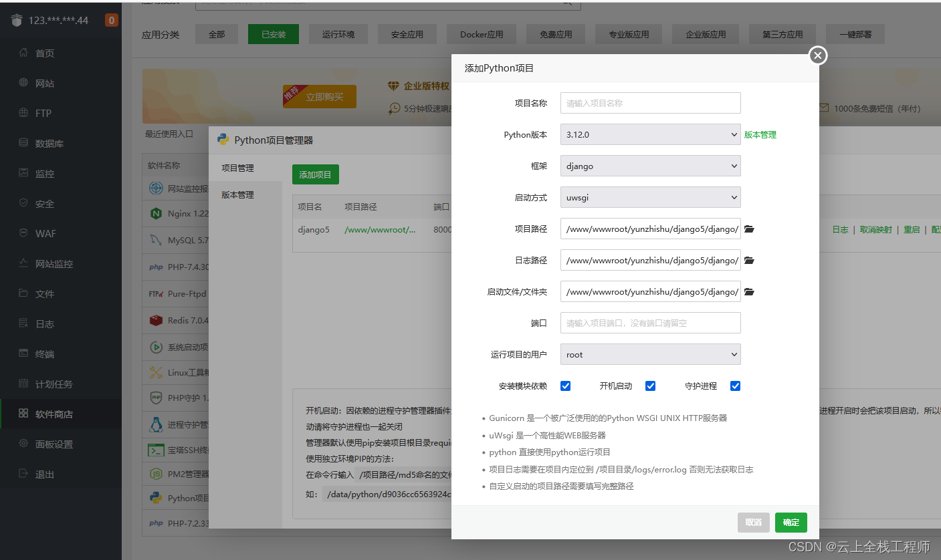941x560 pixels.
Task: Click 重启 link in django5 row
Action: click(912, 229)
